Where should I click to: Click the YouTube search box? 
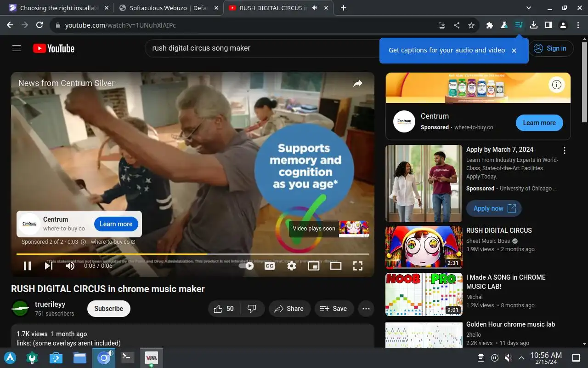point(262,48)
